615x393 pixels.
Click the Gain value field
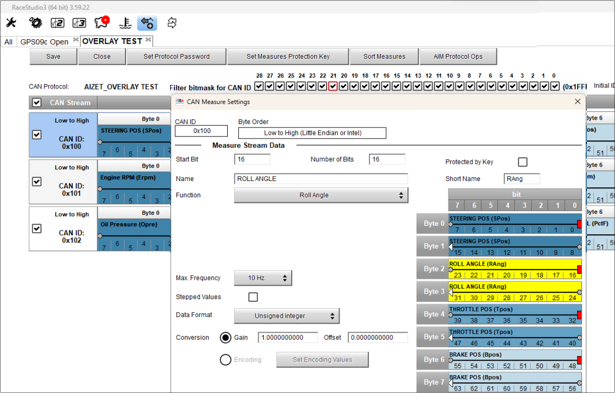coord(287,337)
